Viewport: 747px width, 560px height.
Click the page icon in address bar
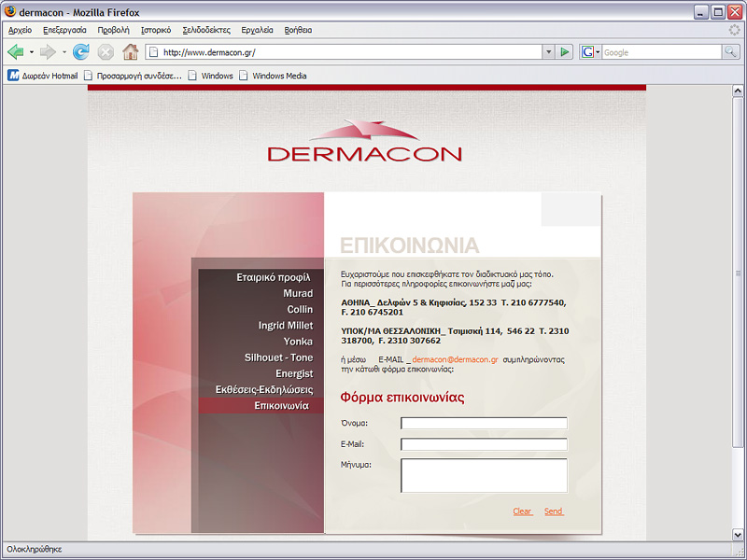tap(153, 52)
